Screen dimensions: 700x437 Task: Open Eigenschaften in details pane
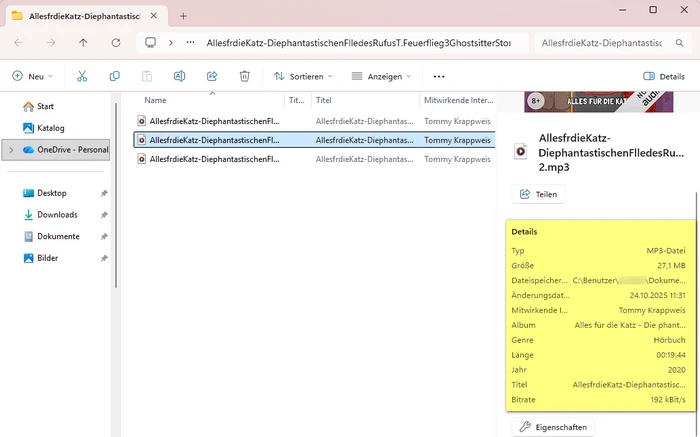[553, 427]
